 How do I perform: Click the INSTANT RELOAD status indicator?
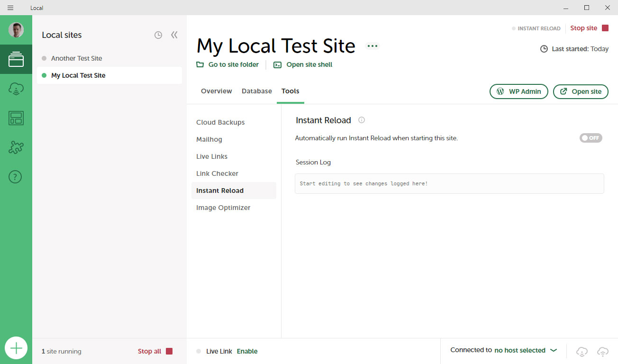pyautogui.click(x=536, y=28)
